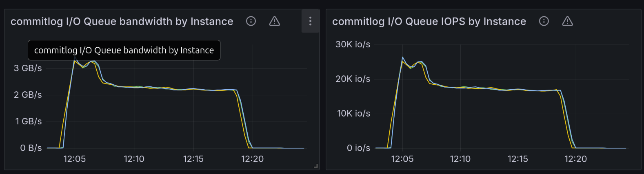This screenshot has height=174, width=644.
Task: Click the 3 GB/s y-axis label
Action: tap(28, 68)
